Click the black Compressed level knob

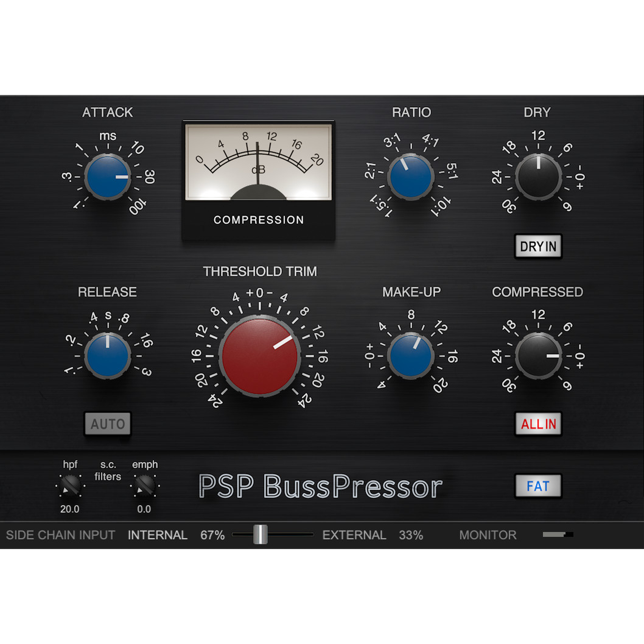538,356
